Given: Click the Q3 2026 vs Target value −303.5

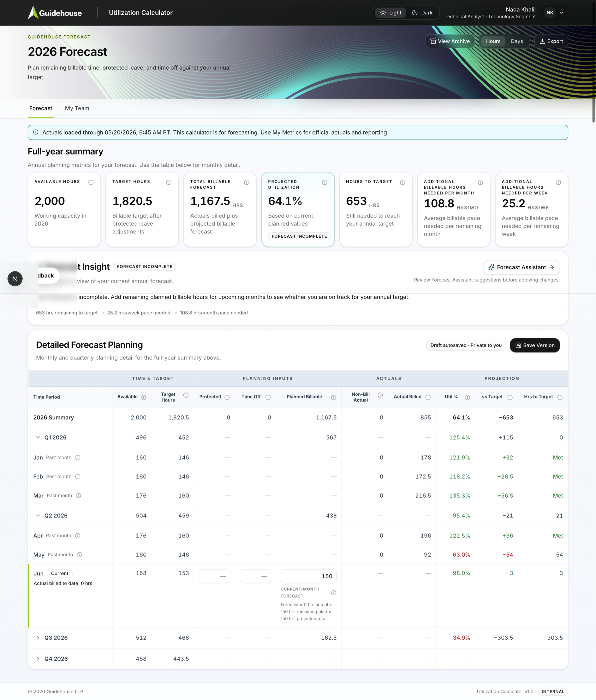Looking at the screenshot, I should (x=503, y=638).
